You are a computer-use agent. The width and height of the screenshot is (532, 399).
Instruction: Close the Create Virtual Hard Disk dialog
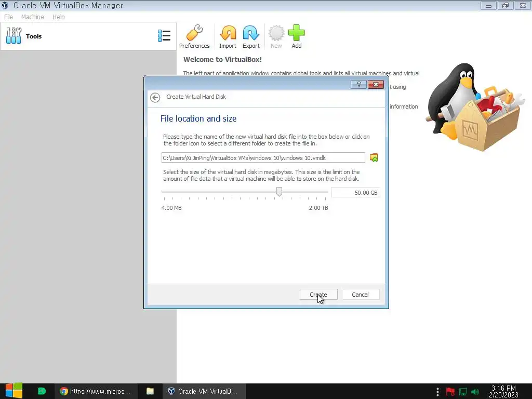pyautogui.click(x=376, y=85)
